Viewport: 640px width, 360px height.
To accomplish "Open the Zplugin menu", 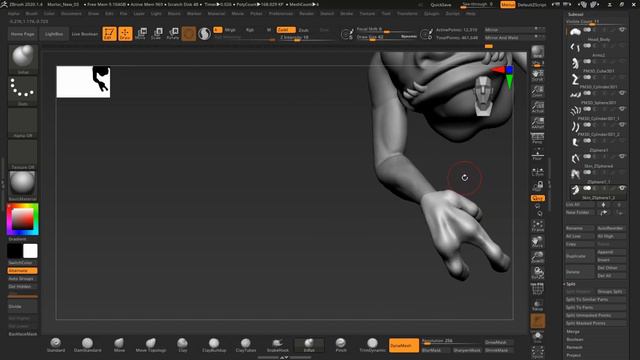I will click(431, 13).
